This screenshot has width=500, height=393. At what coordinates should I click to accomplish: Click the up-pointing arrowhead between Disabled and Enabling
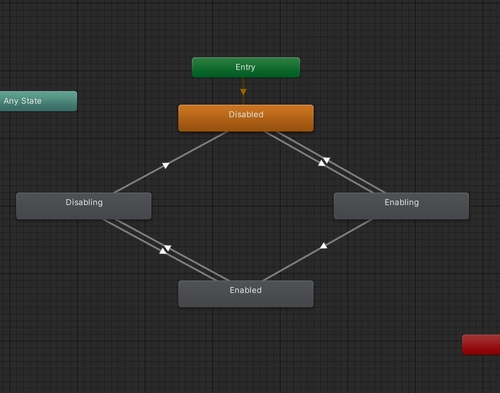click(322, 163)
